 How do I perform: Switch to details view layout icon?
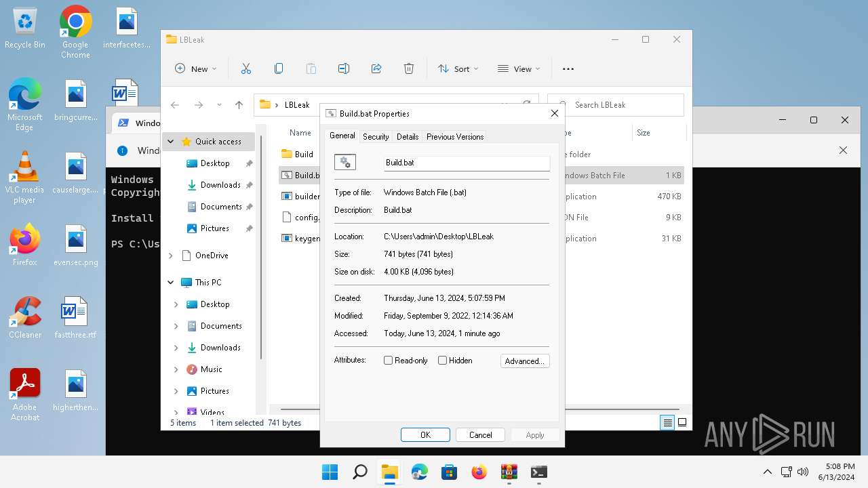pyautogui.click(x=667, y=422)
